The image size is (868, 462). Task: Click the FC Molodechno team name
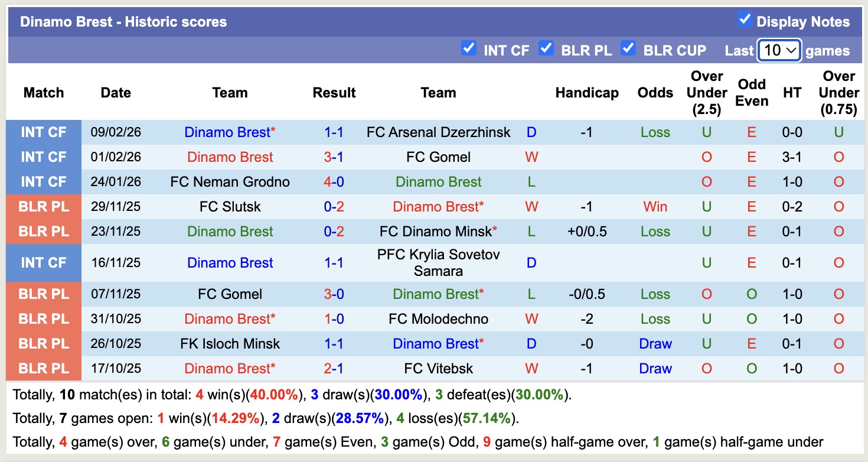438,319
